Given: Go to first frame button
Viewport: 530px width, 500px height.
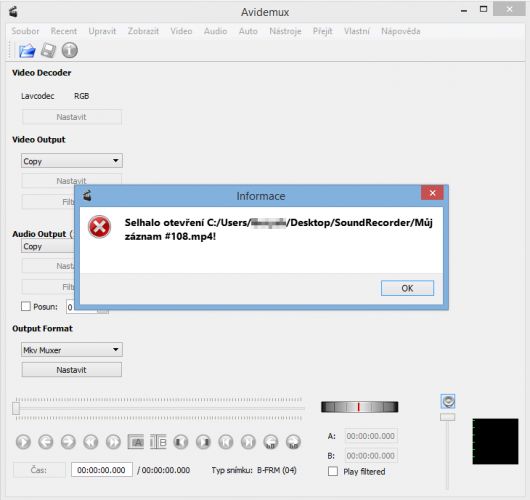Looking at the screenshot, I should point(226,442).
